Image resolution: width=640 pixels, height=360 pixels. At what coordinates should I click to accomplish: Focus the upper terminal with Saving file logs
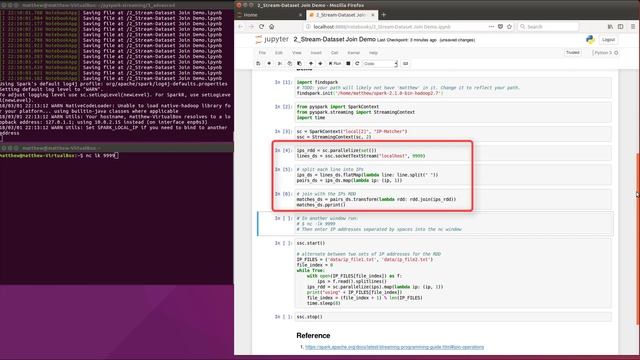[117, 75]
